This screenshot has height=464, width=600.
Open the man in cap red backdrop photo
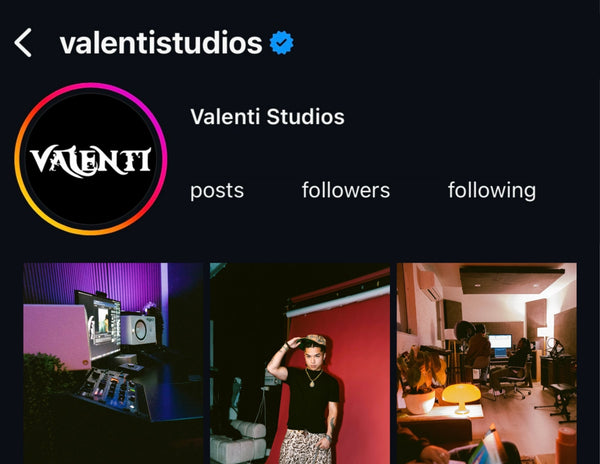click(x=300, y=363)
